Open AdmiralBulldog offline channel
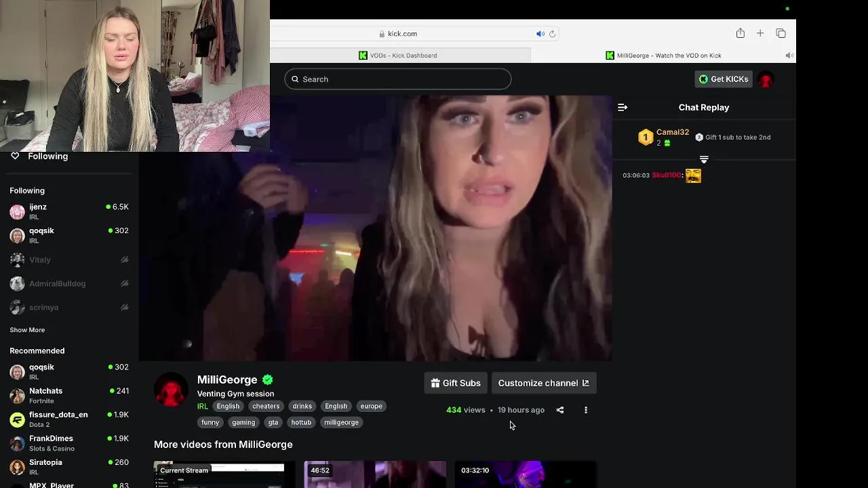Image resolution: width=868 pixels, height=488 pixels. pos(69,283)
